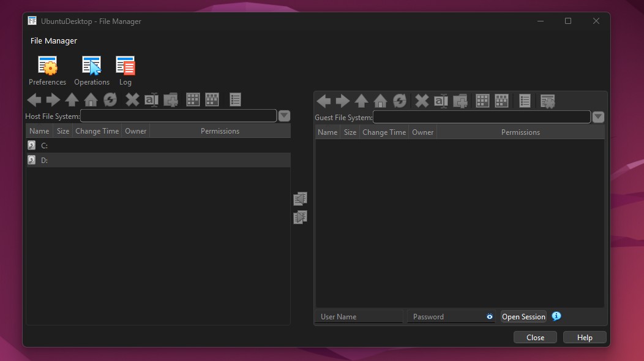The image size is (644, 361).
Task: Open the Preferences panel
Action: tap(47, 70)
